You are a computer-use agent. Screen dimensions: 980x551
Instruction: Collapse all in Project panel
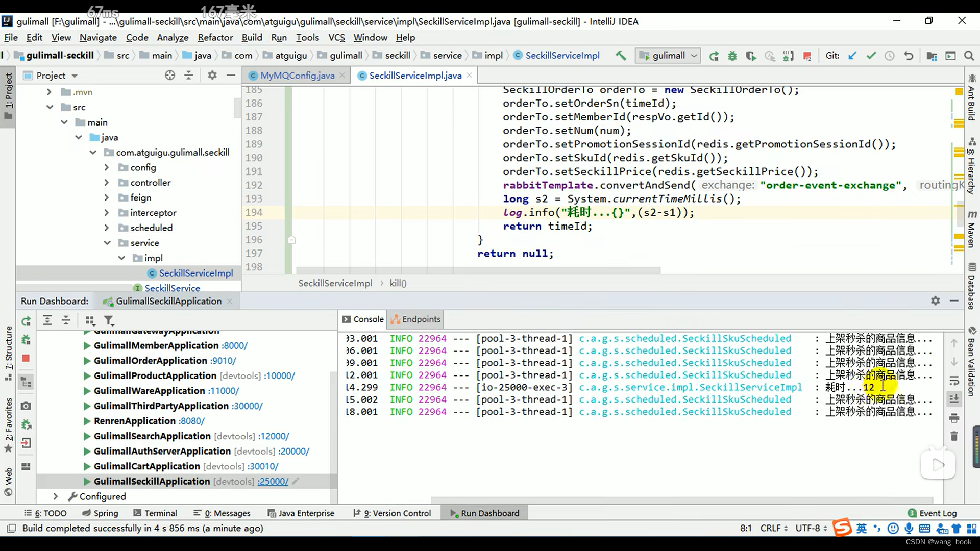(189, 76)
